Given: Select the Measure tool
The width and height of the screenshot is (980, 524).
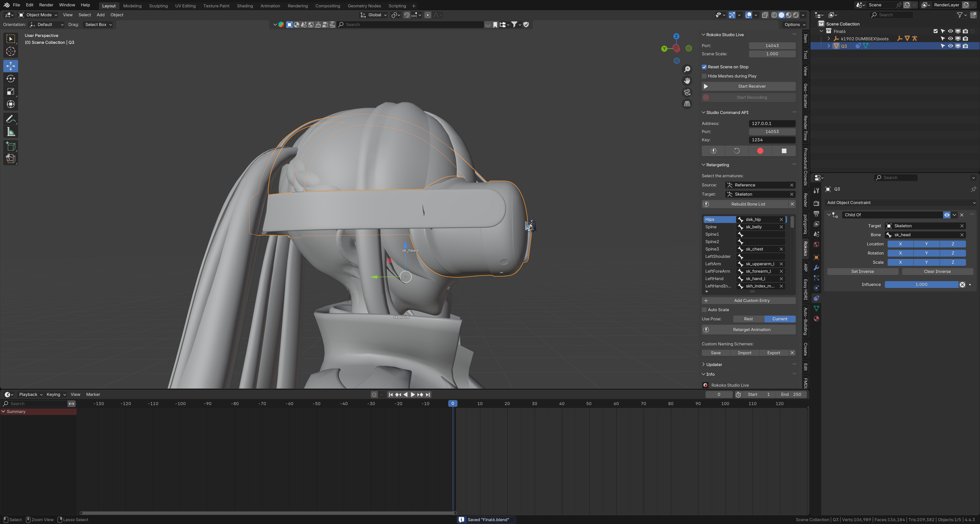Looking at the screenshot, I should point(11,132).
